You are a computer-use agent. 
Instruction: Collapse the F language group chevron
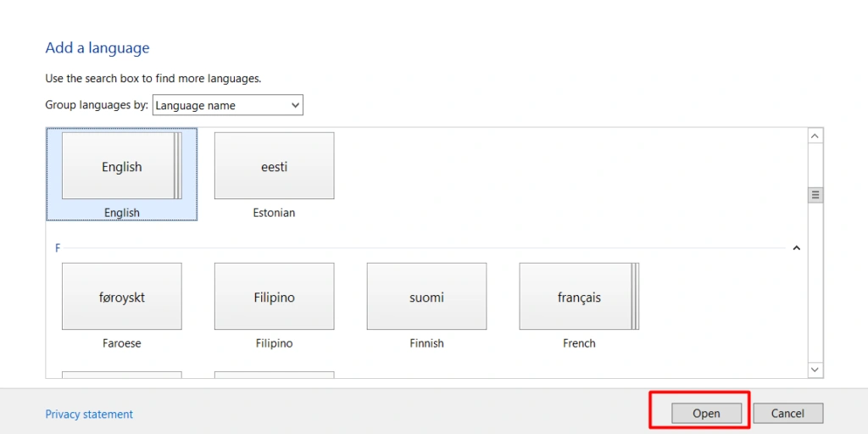[x=796, y=248]
